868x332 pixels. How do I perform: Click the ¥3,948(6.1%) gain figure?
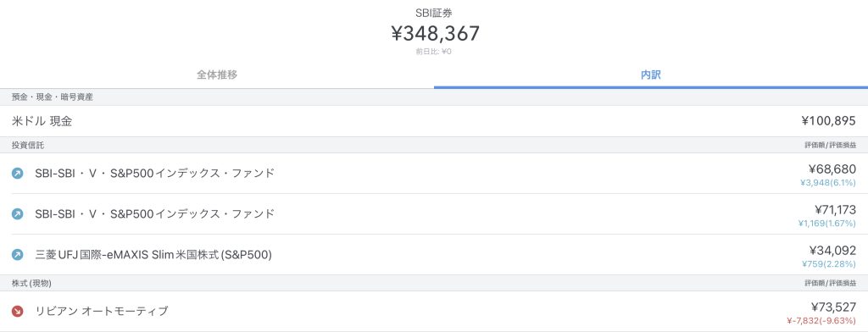click(x=828, y=183)
